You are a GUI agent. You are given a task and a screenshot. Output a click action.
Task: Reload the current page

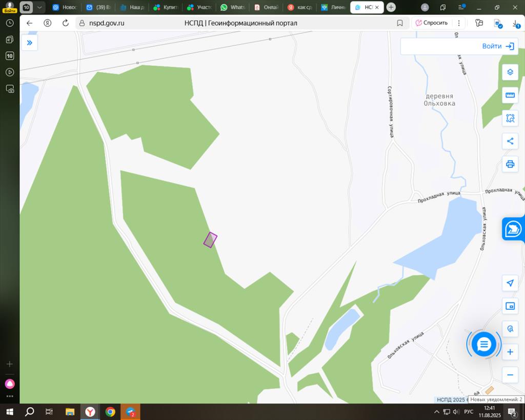pos(65,23)
